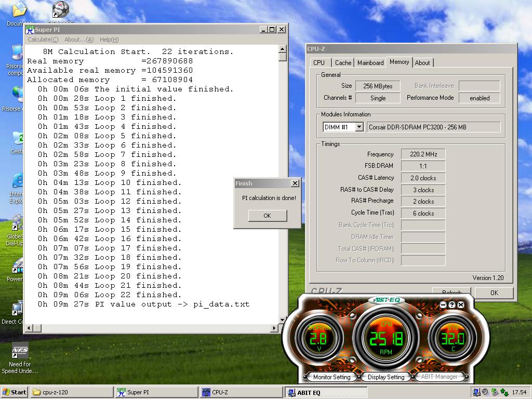Open the About...(A) menu in Super PI
Screen dimensions: 532x399
click(x=79, y=39)
